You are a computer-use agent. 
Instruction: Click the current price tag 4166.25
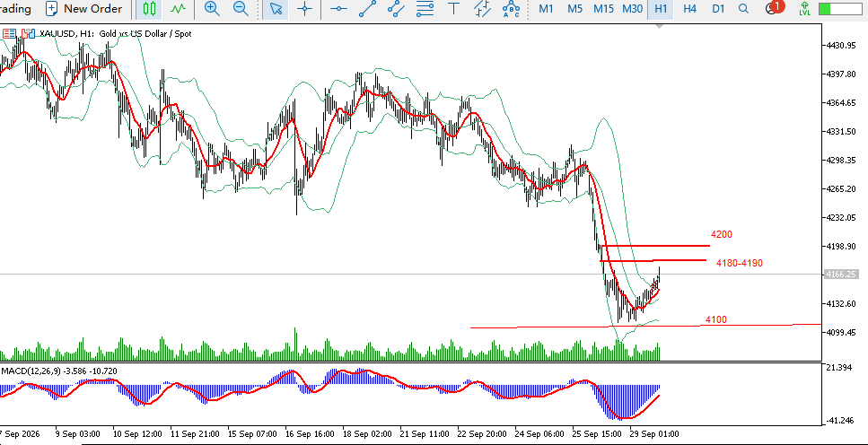(843, 274)
